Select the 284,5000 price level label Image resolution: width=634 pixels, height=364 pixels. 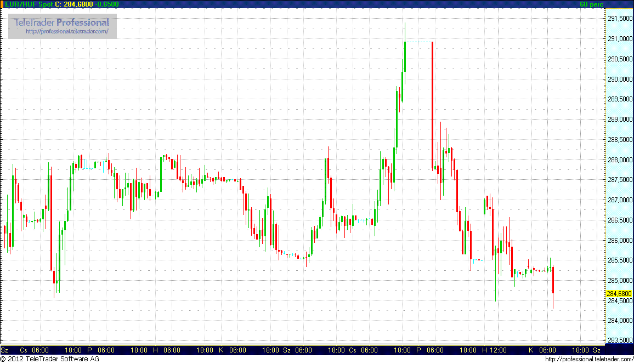pyautogui.click(x=620, y=300)
